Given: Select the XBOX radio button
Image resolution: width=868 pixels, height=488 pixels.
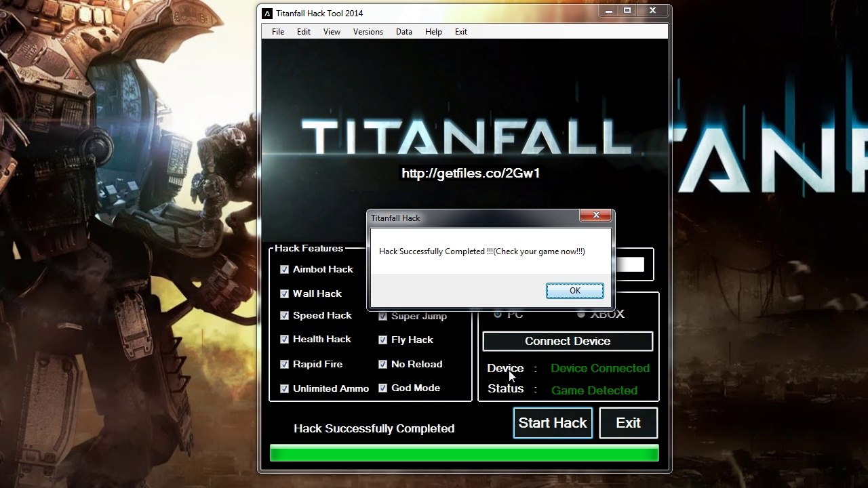Looking at the screenshot, I should point(581,314).
